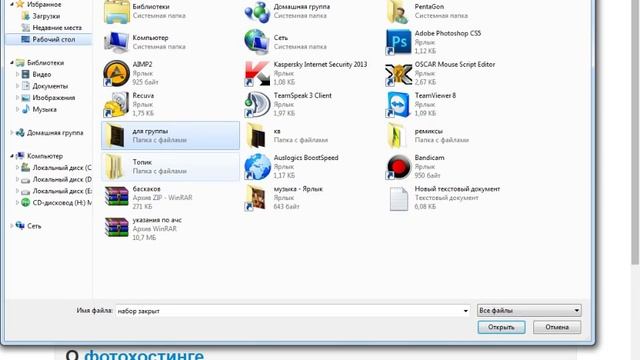Click the 'Текстовый документ' type label

tap(447, 198)
